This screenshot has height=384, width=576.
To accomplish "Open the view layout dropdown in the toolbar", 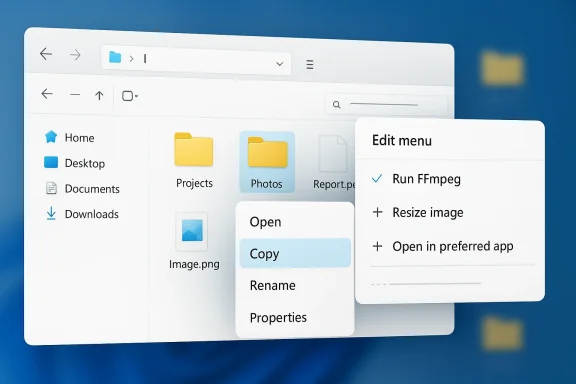I will 130,96.
